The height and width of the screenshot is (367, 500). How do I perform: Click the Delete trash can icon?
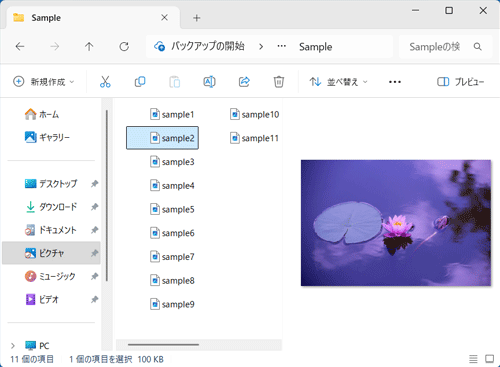279,82
